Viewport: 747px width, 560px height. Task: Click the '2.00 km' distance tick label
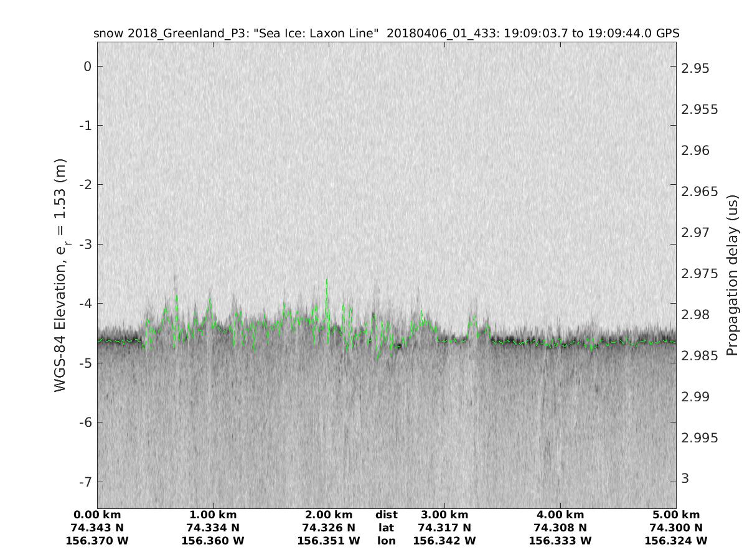click(329, 515)
